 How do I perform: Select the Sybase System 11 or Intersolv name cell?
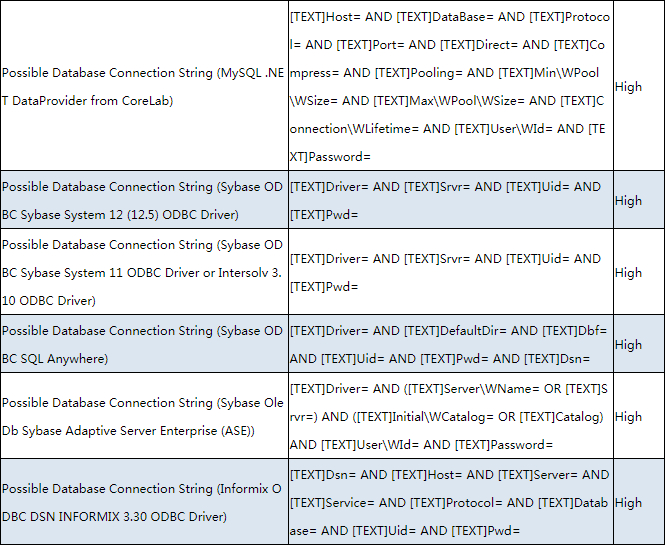click(144, 272)
